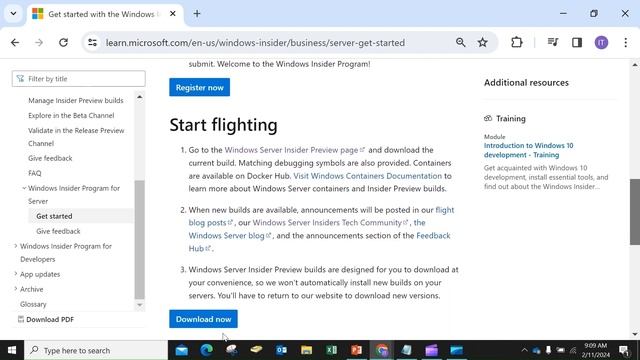Show hidden system tray icons

point(524,350)
